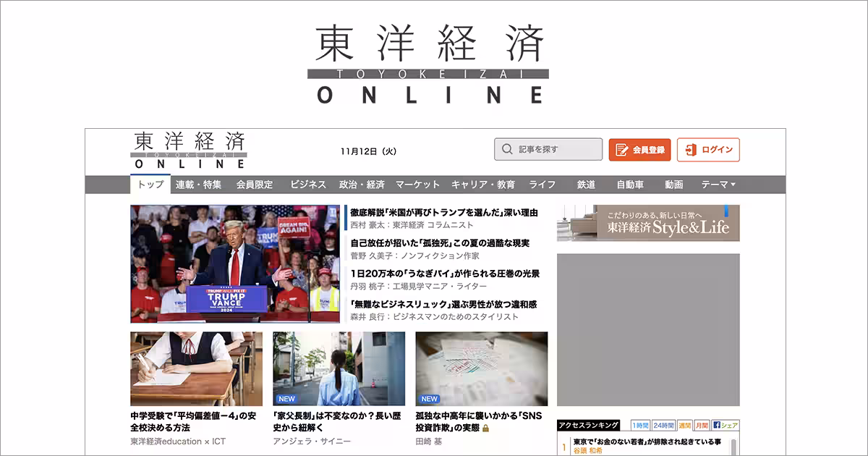Image resolution: width=868 pixels, height=456 pixels.
Task: Click the search magnifier icon
Action: (506, 149)
